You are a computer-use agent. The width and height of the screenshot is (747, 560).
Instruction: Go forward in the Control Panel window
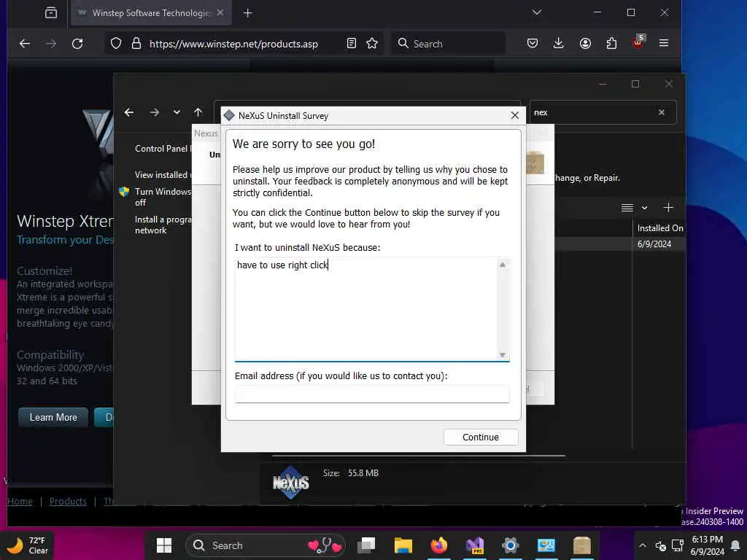[155, 112]
